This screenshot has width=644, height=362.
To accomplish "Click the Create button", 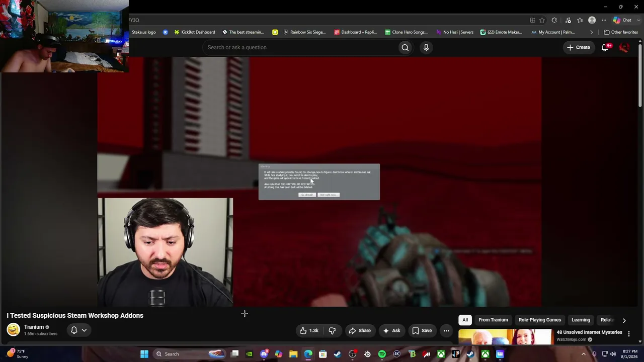I will [578, 47].
